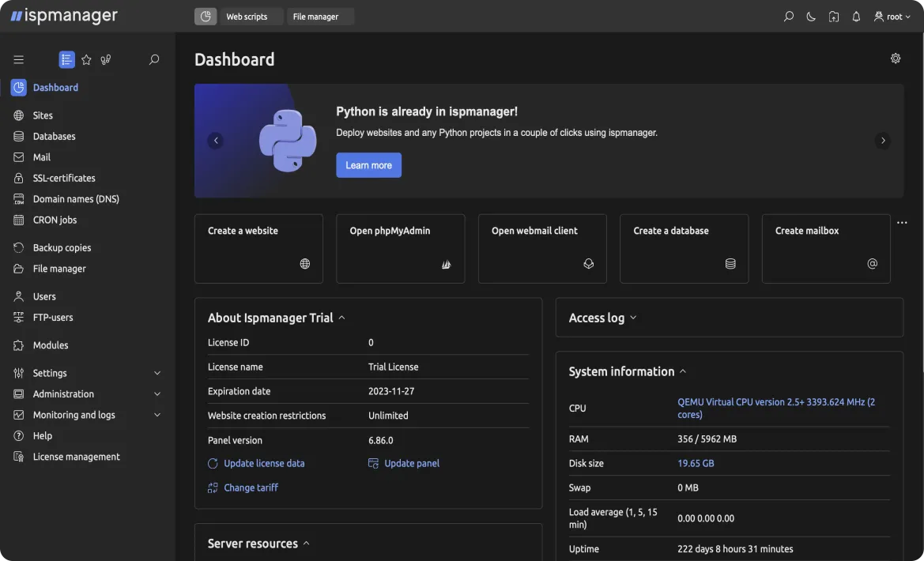Open the root user dropdown
924x561 pixels.
click(892, 17)
